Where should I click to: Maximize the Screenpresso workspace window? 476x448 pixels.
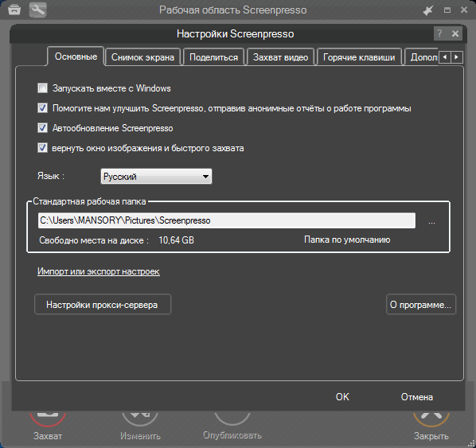coord(447,10)
